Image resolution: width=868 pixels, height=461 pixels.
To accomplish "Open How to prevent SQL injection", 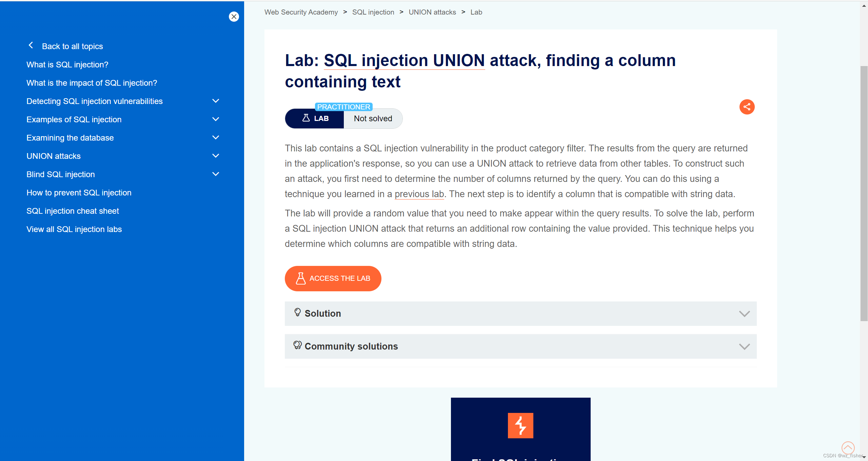I will [x=79, y=193].
